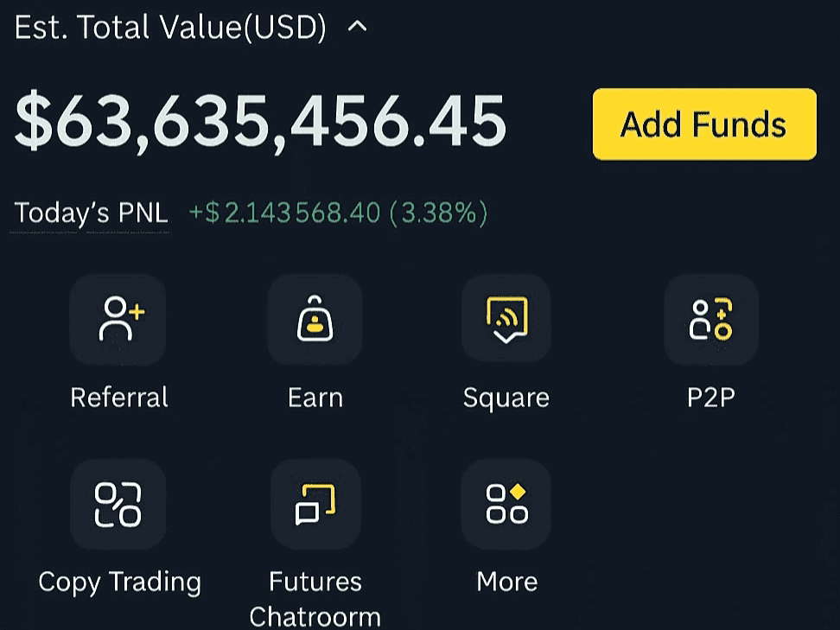This screenshot has height=630, width=840.
Task: Tap the More text label
Action: [506, 582]
